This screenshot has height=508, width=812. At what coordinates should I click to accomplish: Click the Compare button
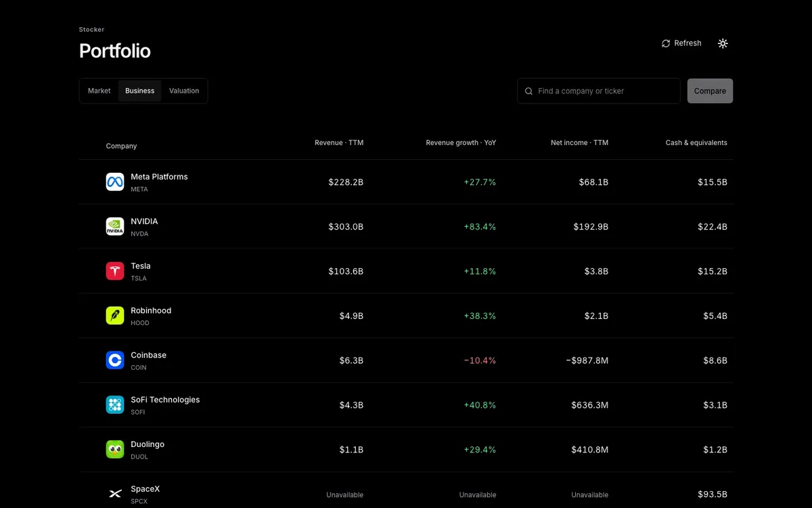tap(710, 91)
